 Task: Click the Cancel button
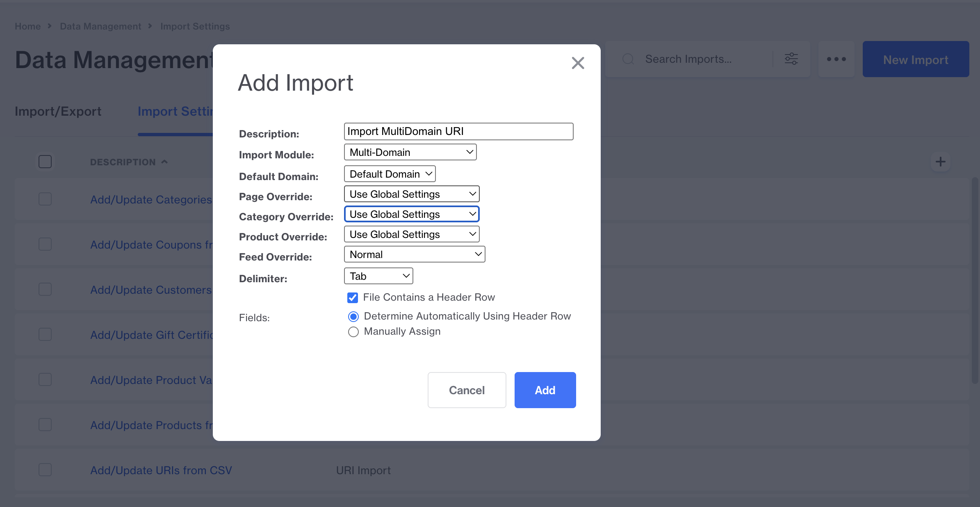[467, 390]
